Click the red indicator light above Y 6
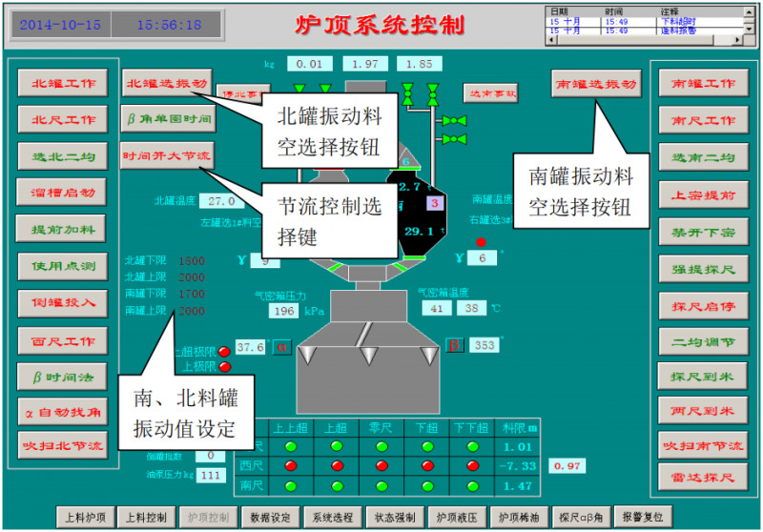This screenshot has height=532, width=763. point(482,242)
